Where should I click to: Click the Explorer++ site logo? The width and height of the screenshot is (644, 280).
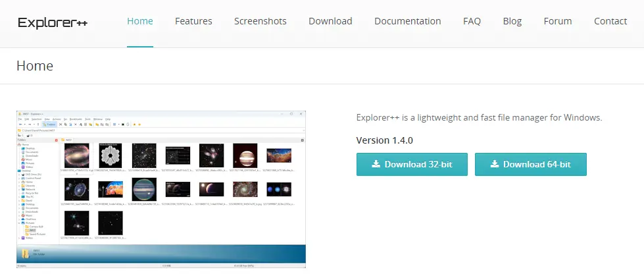[x=53, y=22]
